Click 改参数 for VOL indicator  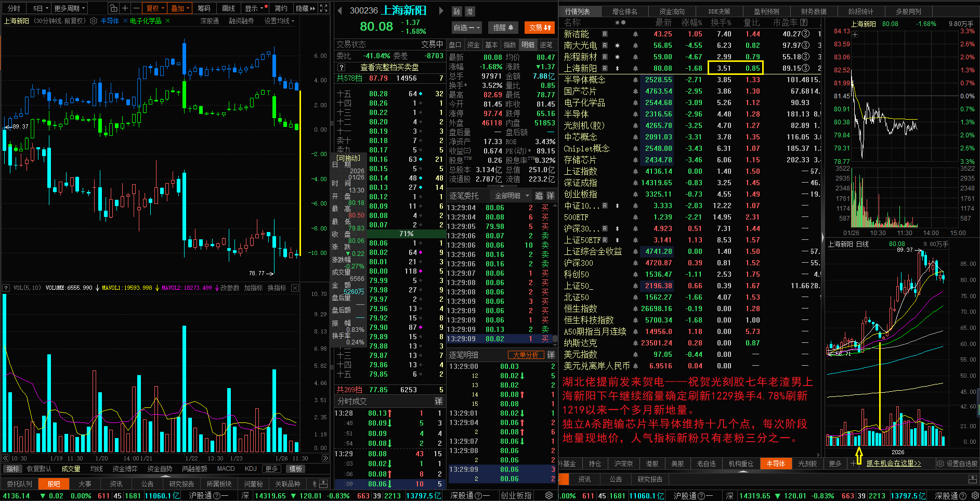coord(229,288)
